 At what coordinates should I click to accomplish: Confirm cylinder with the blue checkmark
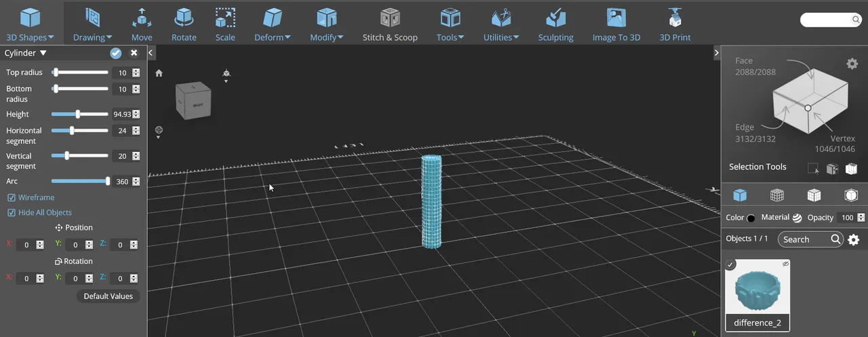click(116, 53)
